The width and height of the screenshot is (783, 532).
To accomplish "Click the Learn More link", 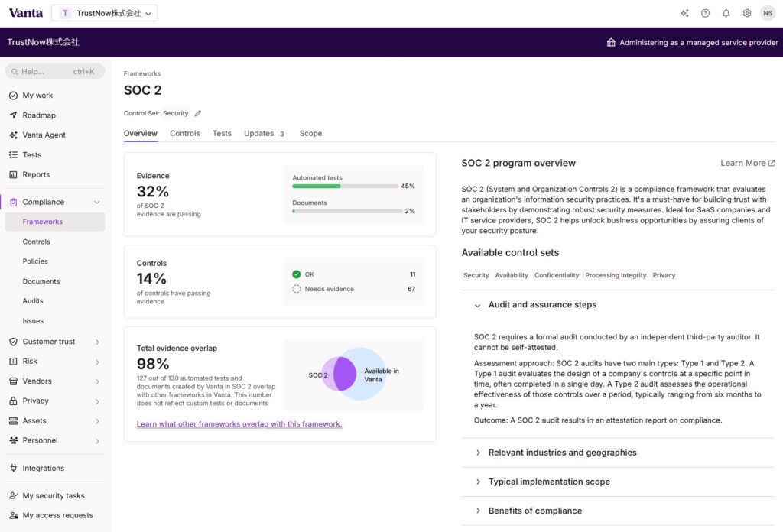I will click(747, 163).
